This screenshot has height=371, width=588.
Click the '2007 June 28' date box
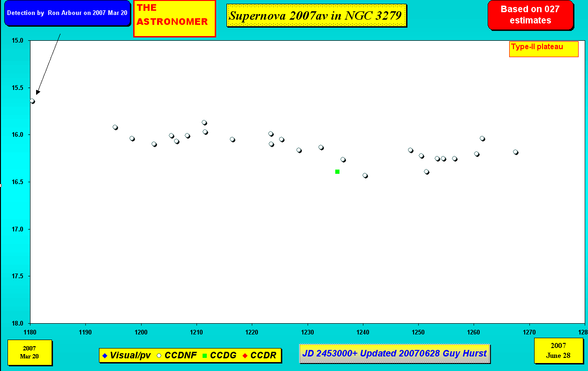pos(558,351)
